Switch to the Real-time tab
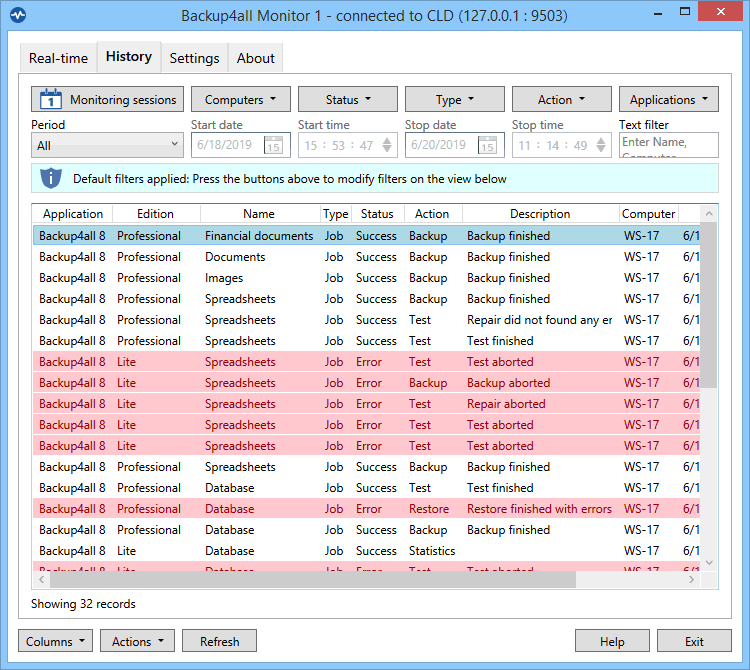Screen dimensions: 750x670 [58, 58]
